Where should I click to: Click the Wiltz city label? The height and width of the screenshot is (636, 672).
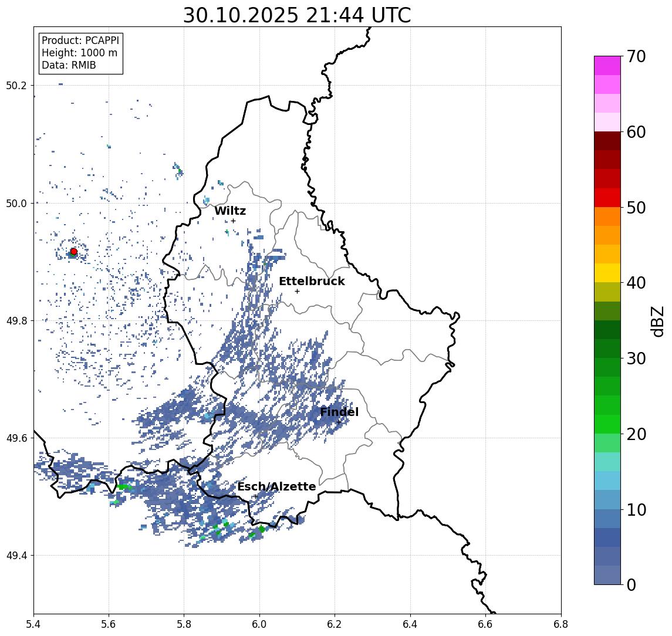coord(230,211)
